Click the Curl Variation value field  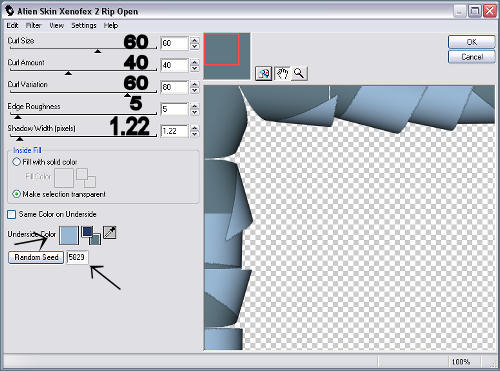click(174, 87)
